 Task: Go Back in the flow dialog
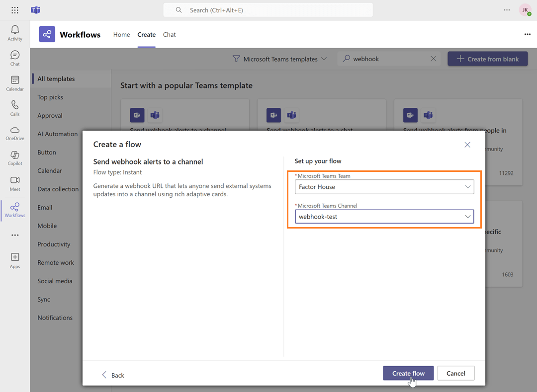pos(113,375)
